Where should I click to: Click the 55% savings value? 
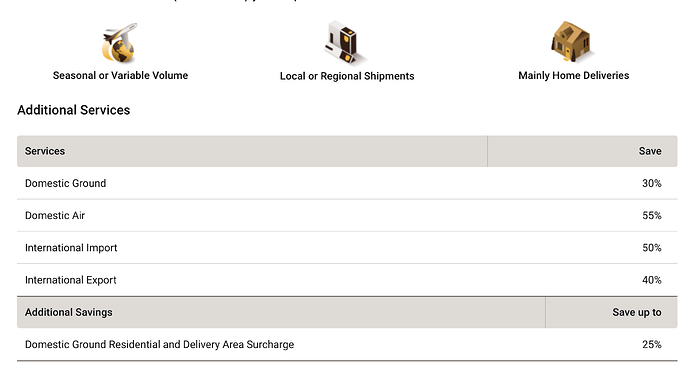[652, 216]
